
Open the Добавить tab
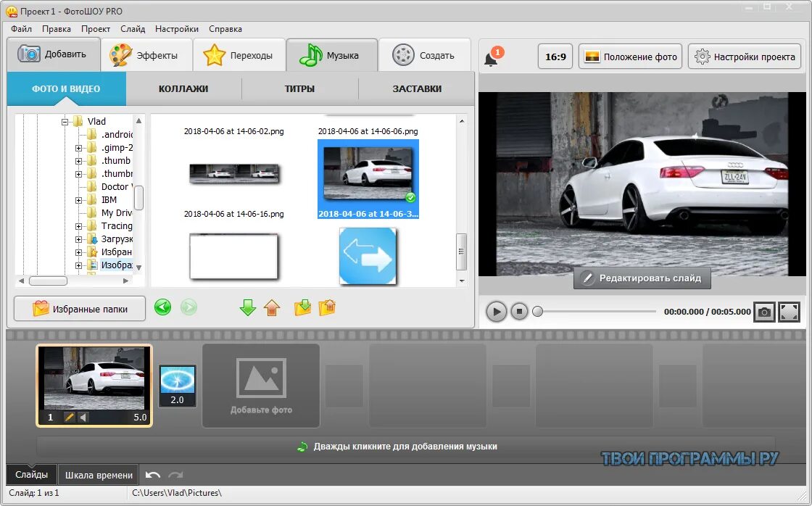point(54,54)
